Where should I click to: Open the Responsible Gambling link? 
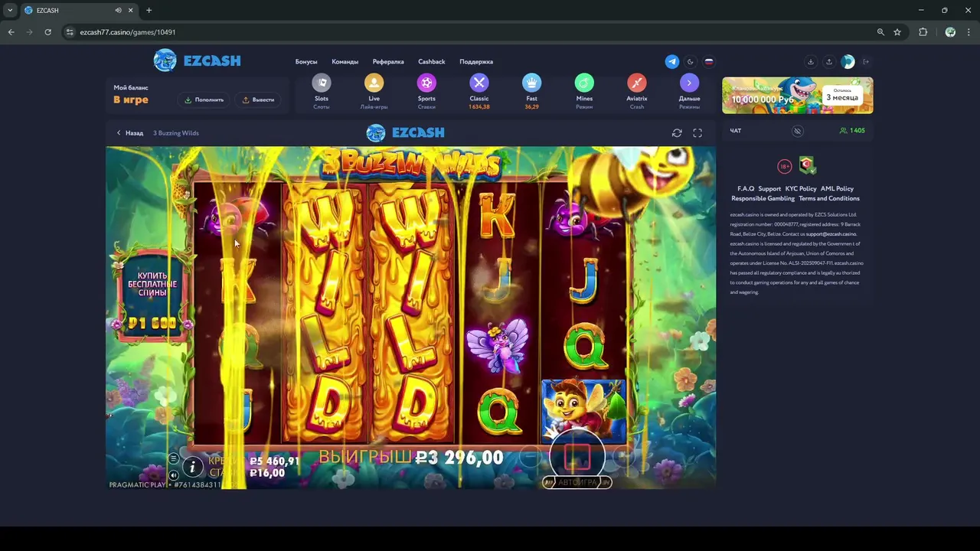click(763, 199)
